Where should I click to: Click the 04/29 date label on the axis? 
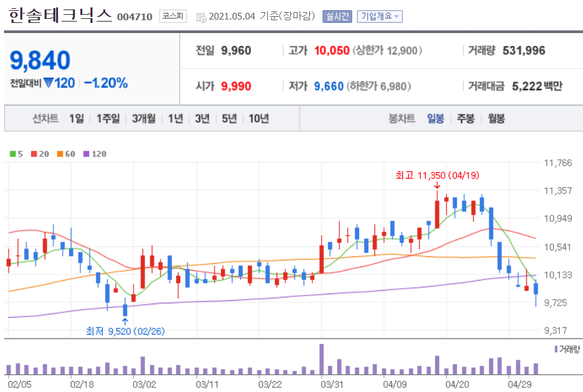(x=520, y=384)
